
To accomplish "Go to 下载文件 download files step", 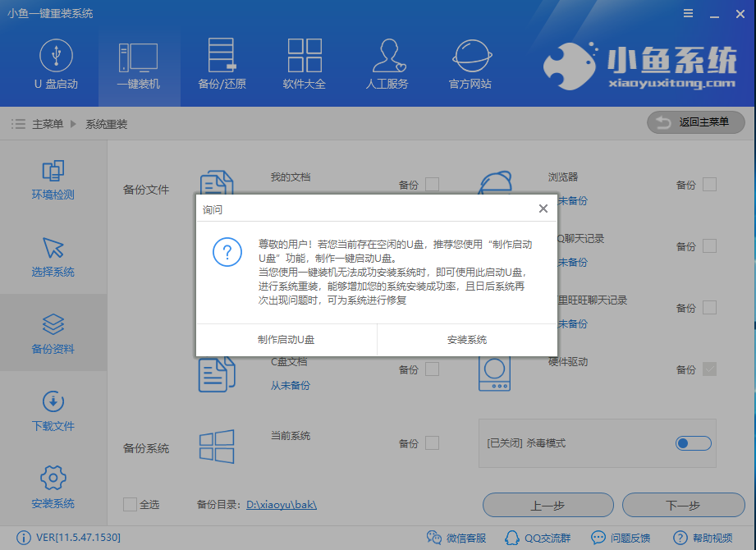I will (52, 409).
